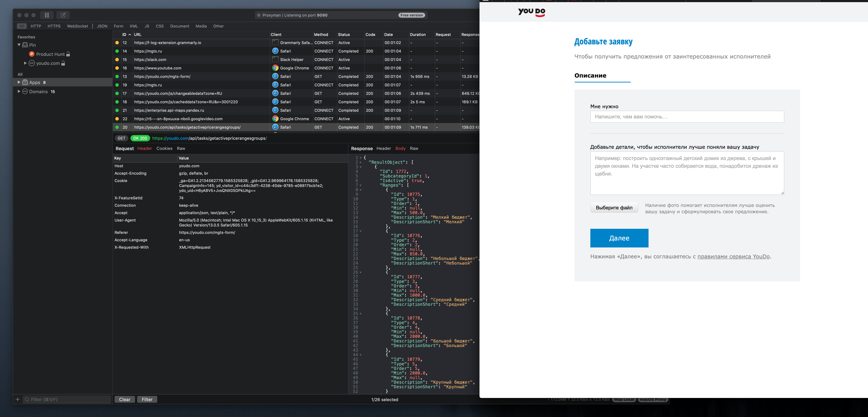Click the Google Chrome icon in youtube.com row

click(x=275, y=68)
